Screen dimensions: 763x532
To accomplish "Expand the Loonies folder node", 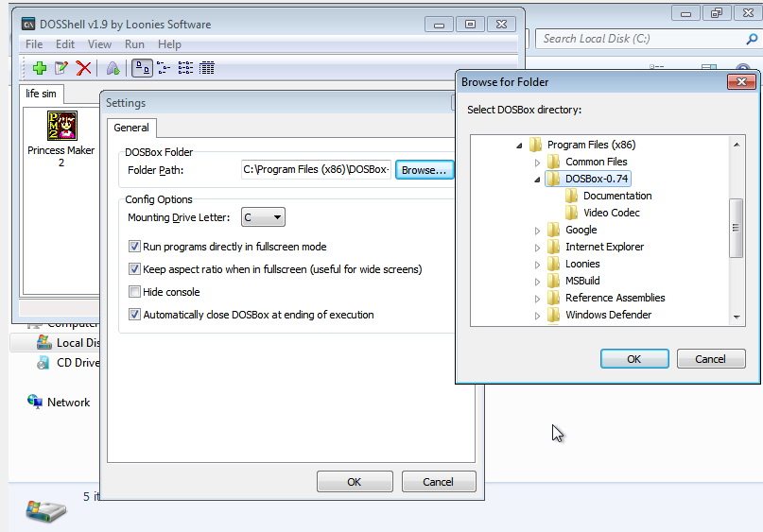I will coord(537,265).
